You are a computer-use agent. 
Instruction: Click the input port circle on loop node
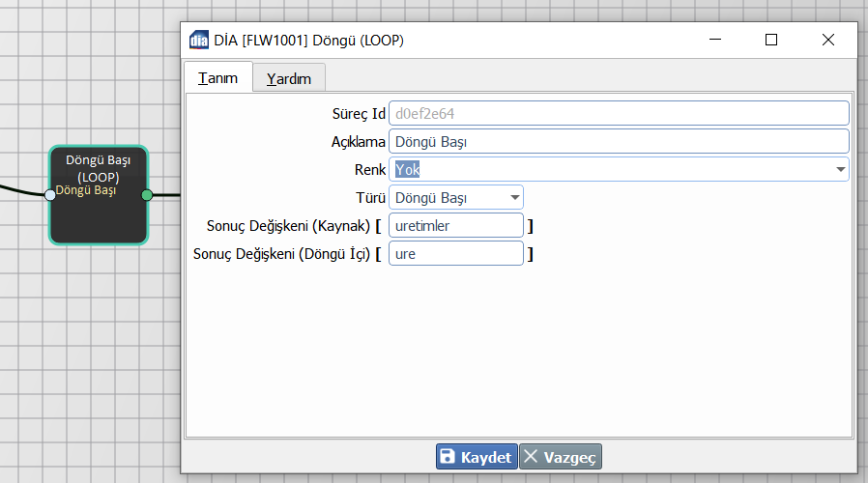coord(50,194)
